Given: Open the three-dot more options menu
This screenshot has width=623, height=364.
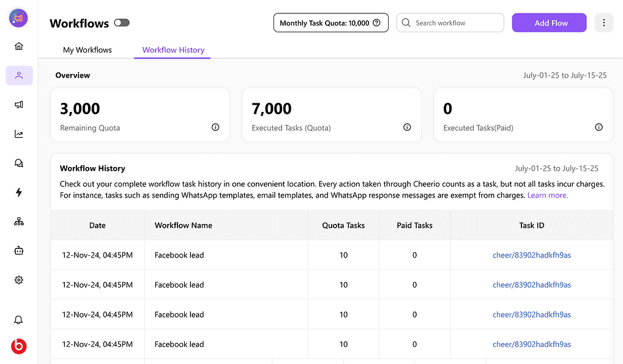Looking at the screenshot, I should [x=603, y=23].
